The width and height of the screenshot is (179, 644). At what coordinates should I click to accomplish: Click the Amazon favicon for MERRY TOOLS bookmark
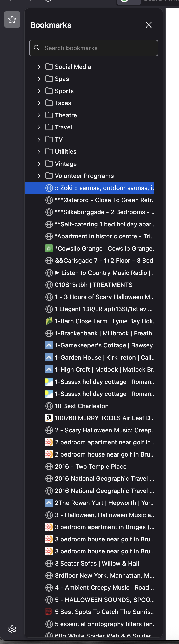point(49,418)
